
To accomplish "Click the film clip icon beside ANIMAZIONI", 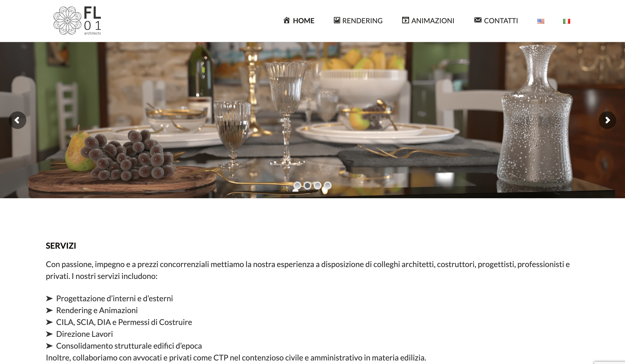I will [x=405, y=20].
